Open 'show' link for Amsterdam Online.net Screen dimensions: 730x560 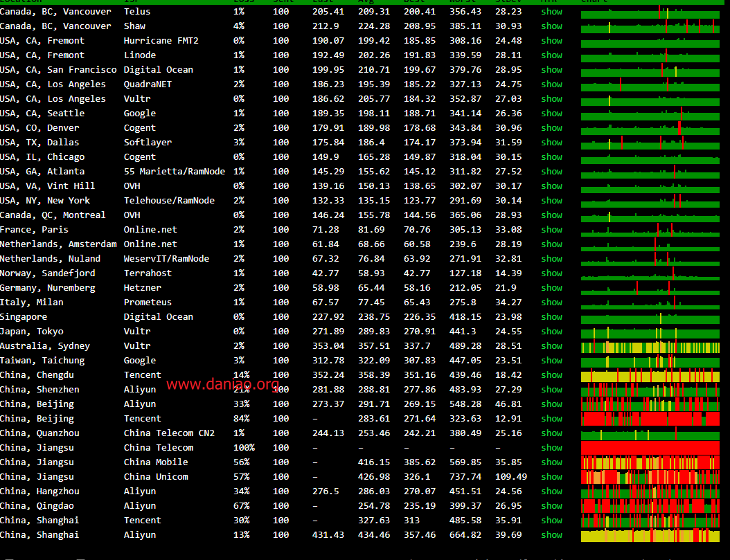552,244
